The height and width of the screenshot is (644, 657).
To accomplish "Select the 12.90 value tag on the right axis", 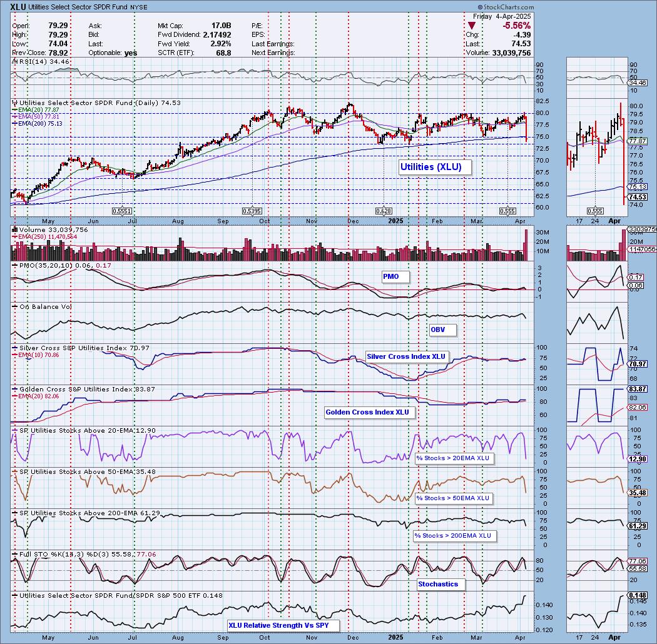I will 638,460.
